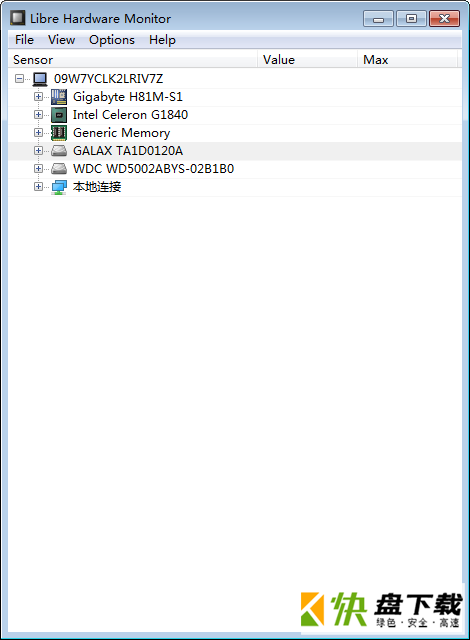Minimize the Libre Hardware Monitor window
This screenshot has width=470, height=640.
pyautogui.click(x=378, y=19)
